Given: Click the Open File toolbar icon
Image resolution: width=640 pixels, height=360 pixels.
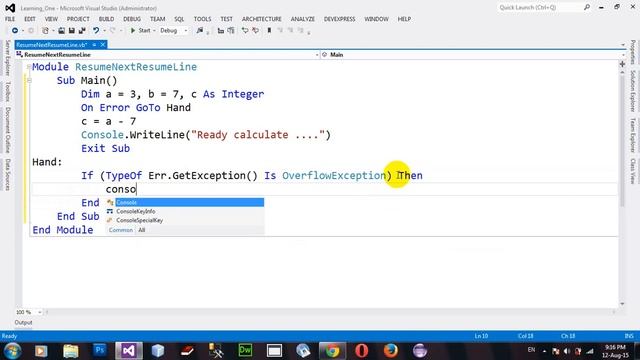Looking at the screenshot, I should 61,31.
